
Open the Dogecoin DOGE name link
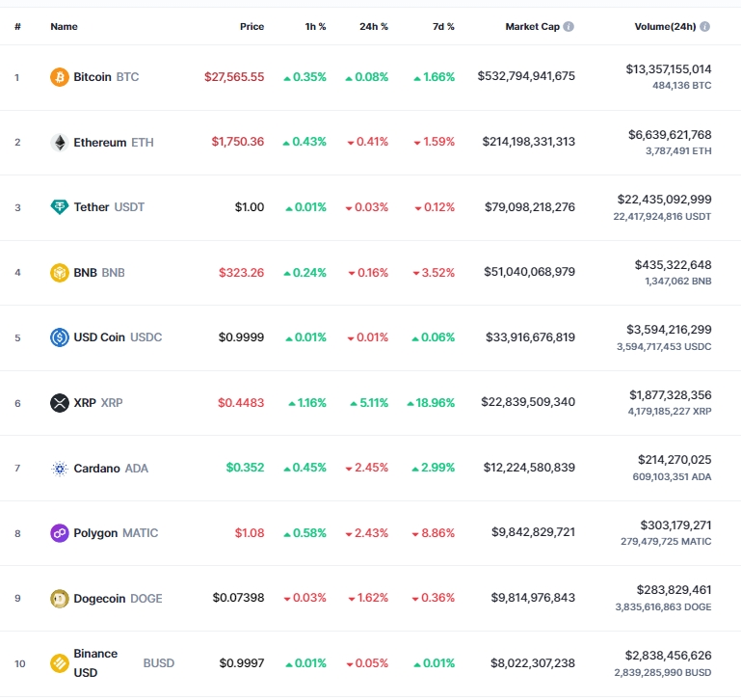(119, 599)
